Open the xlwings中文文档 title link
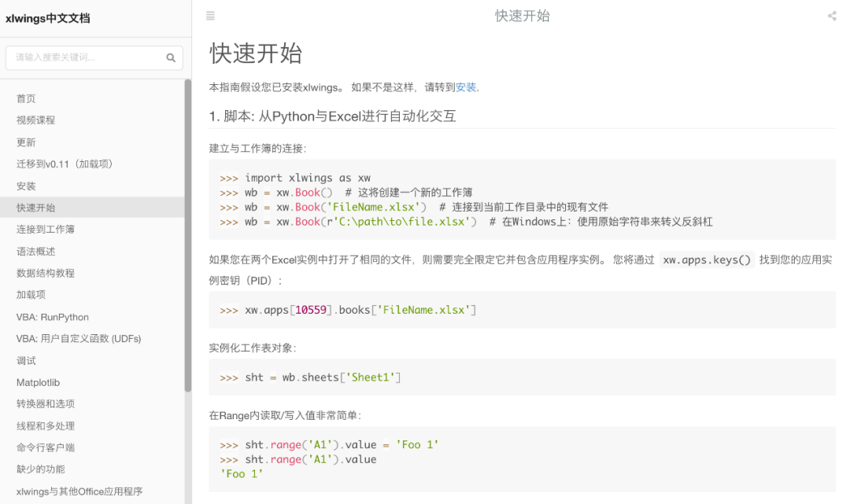Viewport: 850px width, 504px height. (x=48, y=18)
